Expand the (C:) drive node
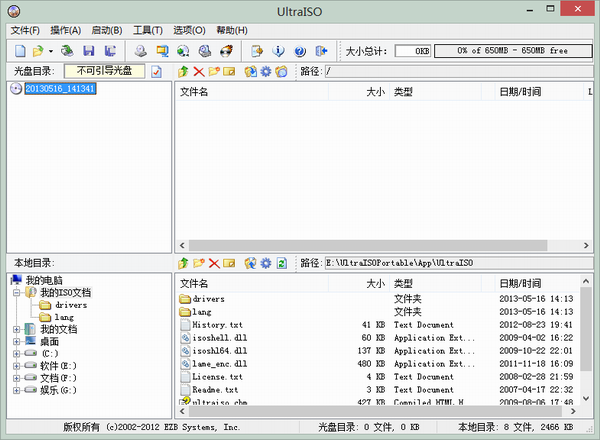 click(16, 354)
